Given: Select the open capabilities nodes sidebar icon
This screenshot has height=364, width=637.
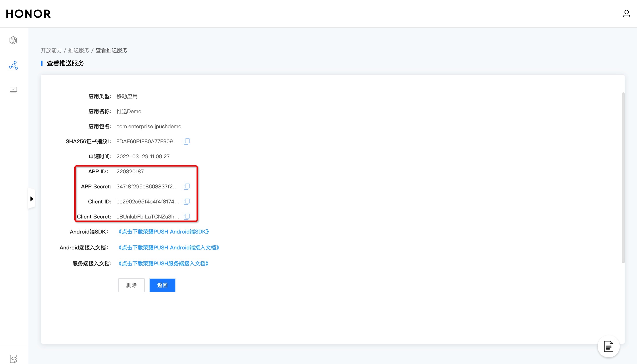Looking at the screenshot, I should point(13,65).
